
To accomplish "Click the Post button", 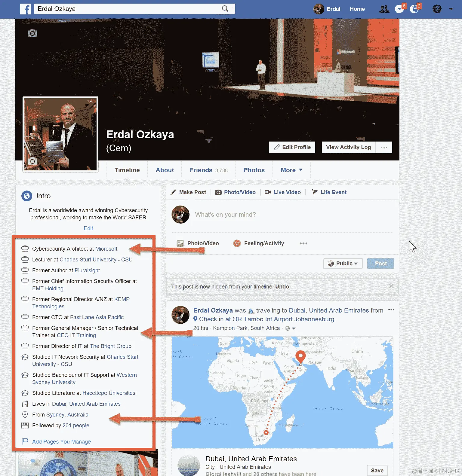I will 381,264.
